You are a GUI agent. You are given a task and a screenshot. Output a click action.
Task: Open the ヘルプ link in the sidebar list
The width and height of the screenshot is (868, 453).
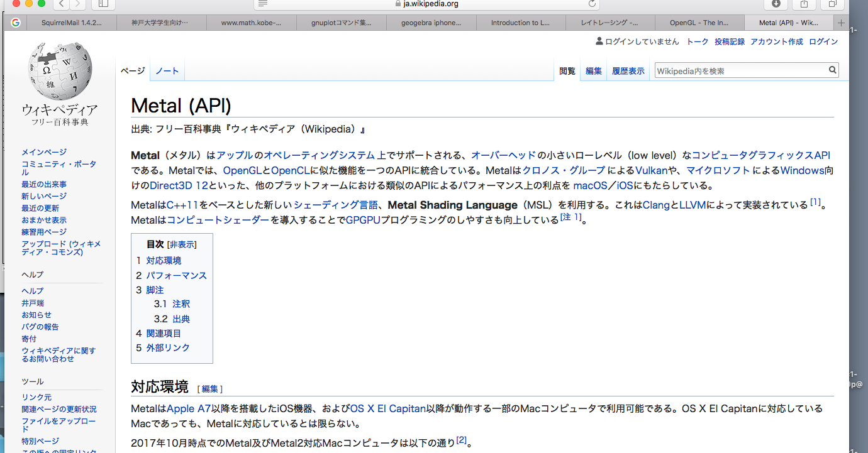coord(33,291)
